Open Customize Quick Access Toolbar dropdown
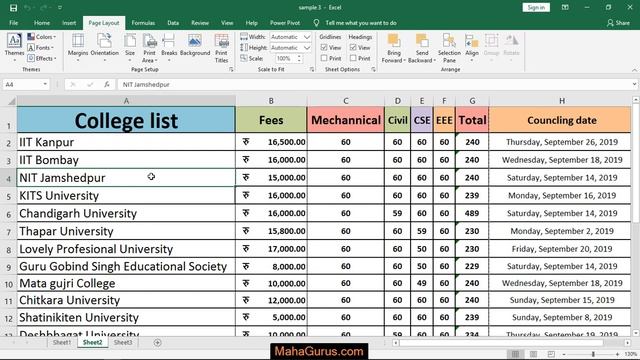This screenshot has width=640, height=360. [x=60, y=8]
